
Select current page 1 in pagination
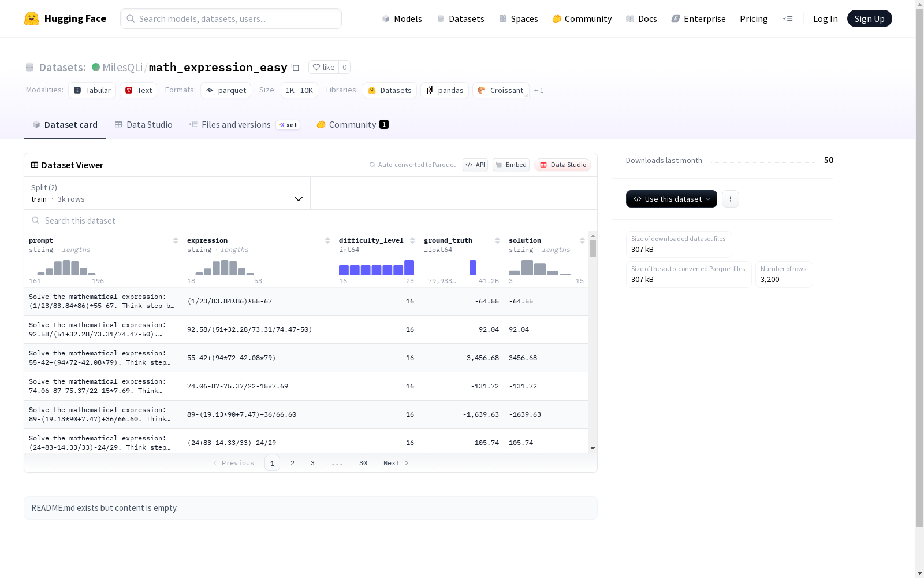pyautogui.click(x=272, y=463)
